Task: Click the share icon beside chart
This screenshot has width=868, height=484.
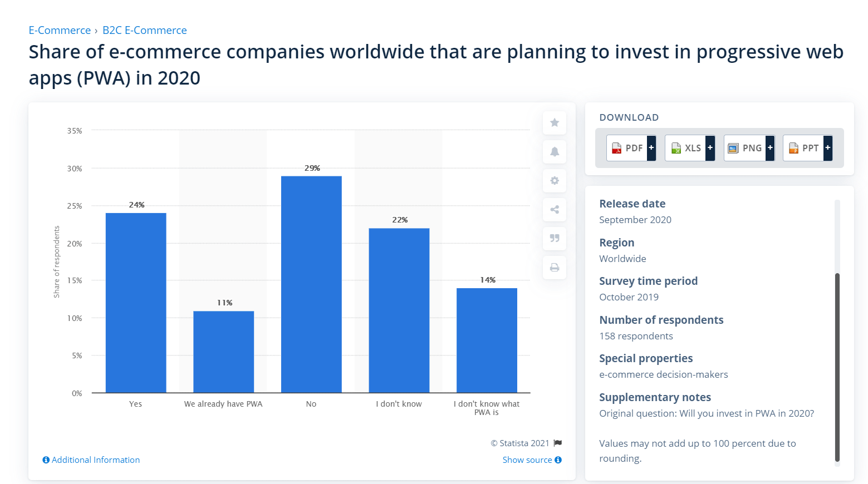Action: (555, 210)
